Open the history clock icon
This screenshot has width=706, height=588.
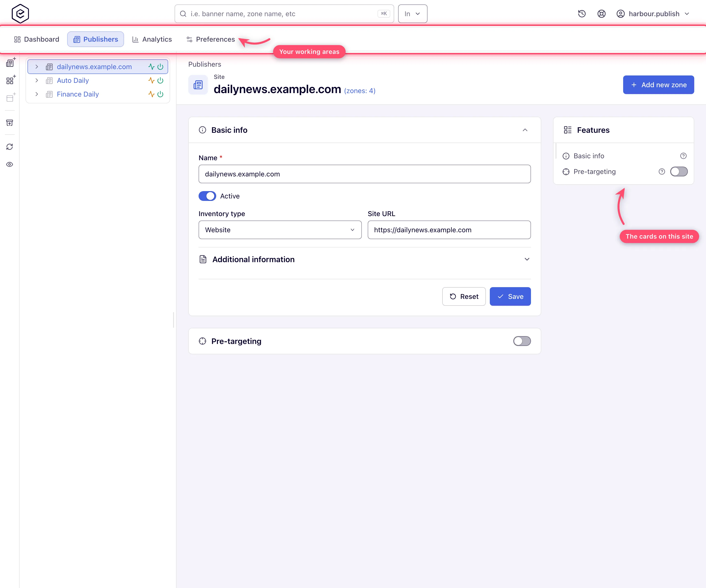tap(582, 14)
